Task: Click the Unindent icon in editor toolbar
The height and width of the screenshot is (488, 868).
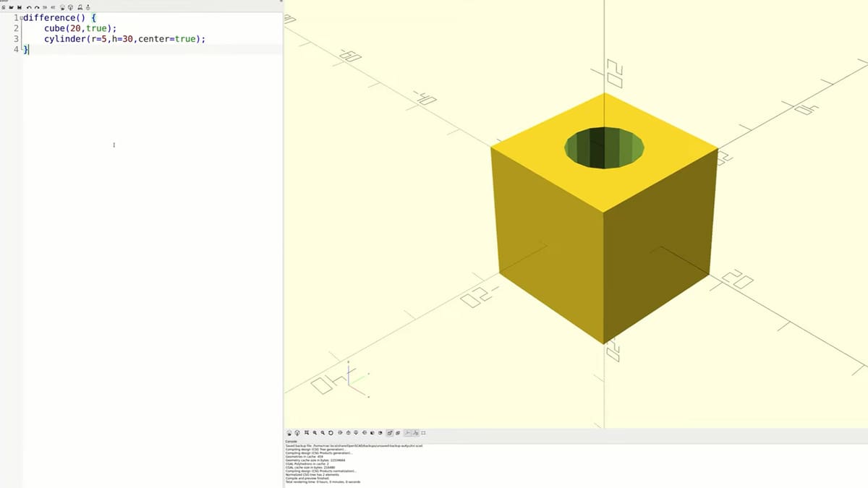Action: click(45, 7)
